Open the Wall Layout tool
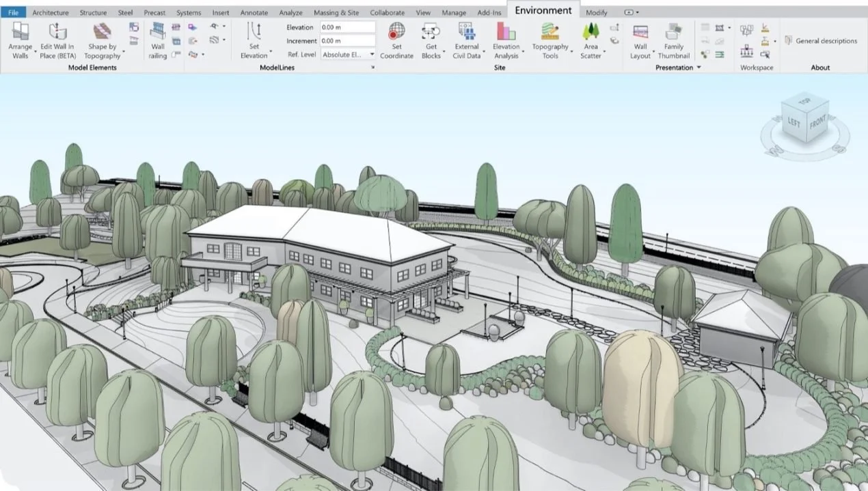The height and width of the screenshot is (491, 868). point(640,41)
